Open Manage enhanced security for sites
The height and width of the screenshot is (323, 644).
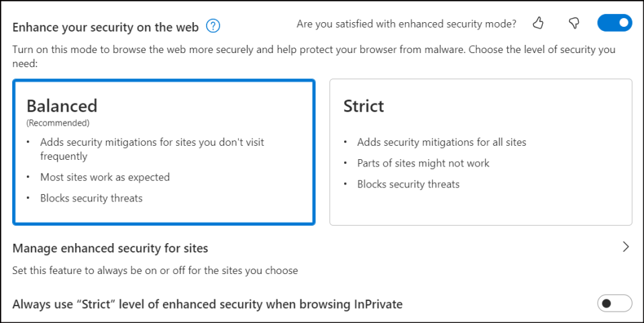(x=111, y=248)
